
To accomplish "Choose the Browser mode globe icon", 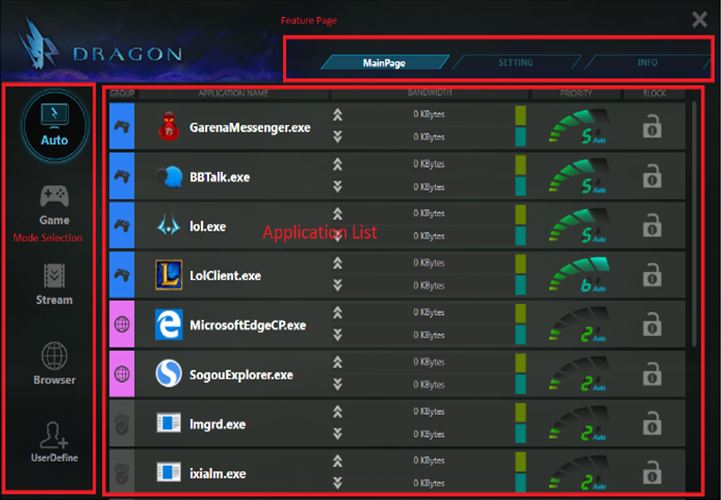I will click(54, 357).
